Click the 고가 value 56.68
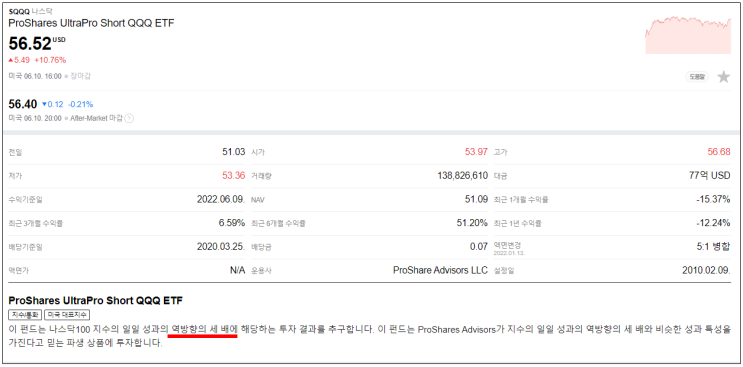The width and height of the screenshot is (743, 367). (719, 152)
